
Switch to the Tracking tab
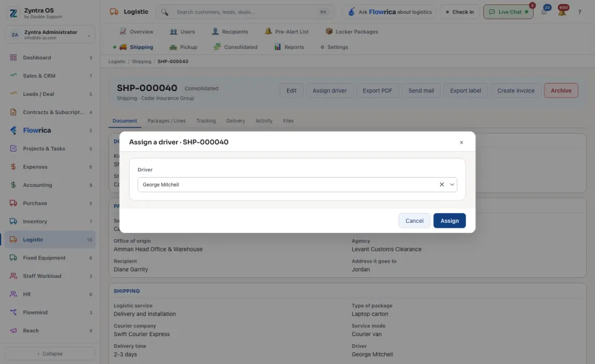pyautogui.click(x=206, y=121)
